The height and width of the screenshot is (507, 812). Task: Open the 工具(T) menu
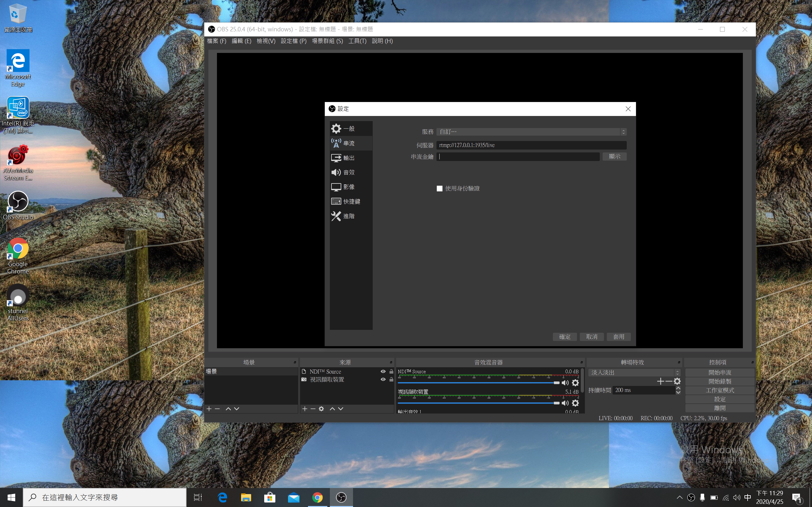point(357,41)
